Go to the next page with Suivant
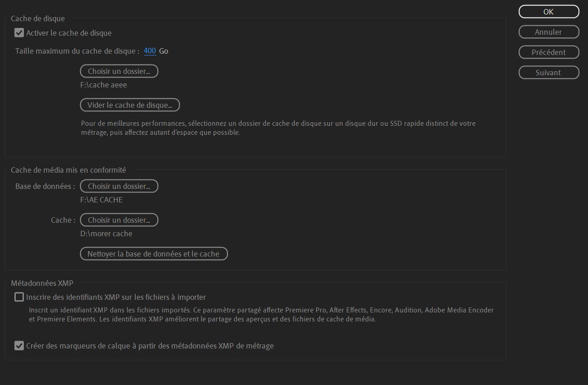The image size is (588, 385). click(549, 73)
